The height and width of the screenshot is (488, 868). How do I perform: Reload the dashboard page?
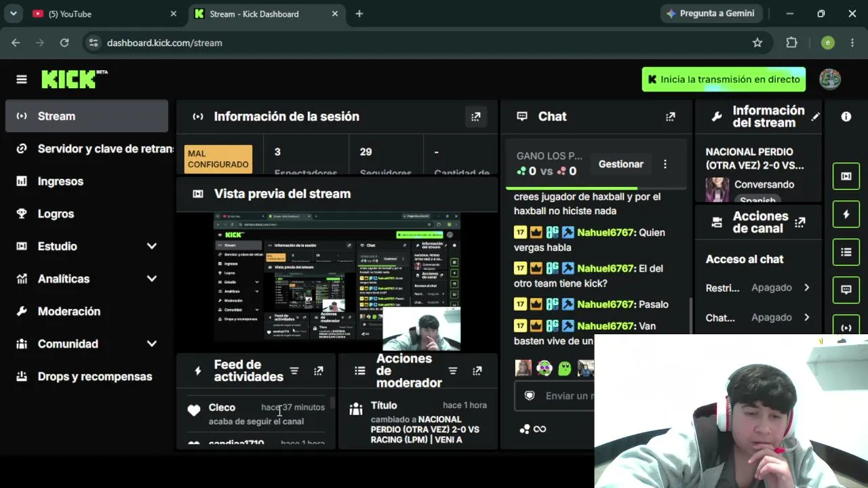[64, 43]
